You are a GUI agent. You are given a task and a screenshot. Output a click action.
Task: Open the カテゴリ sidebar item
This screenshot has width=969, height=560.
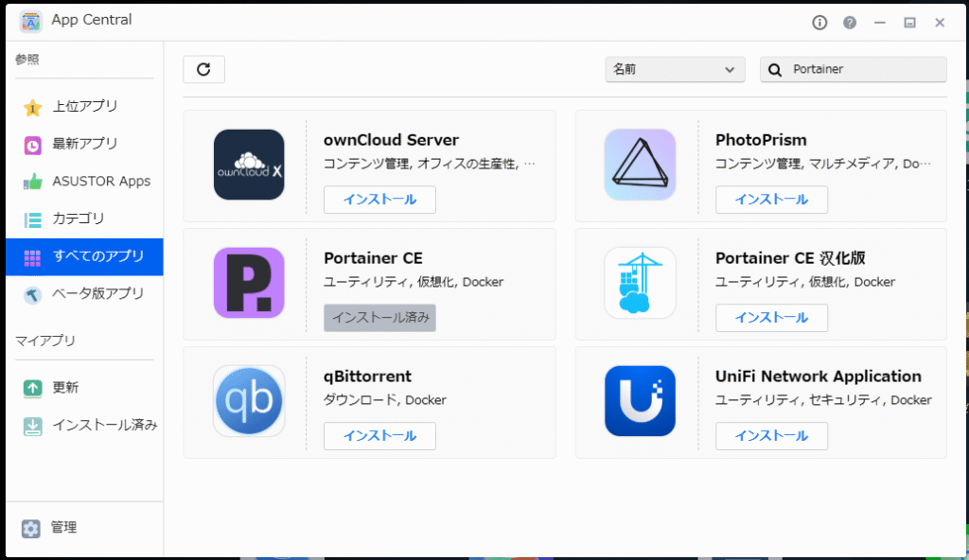[x=78, y=219]
